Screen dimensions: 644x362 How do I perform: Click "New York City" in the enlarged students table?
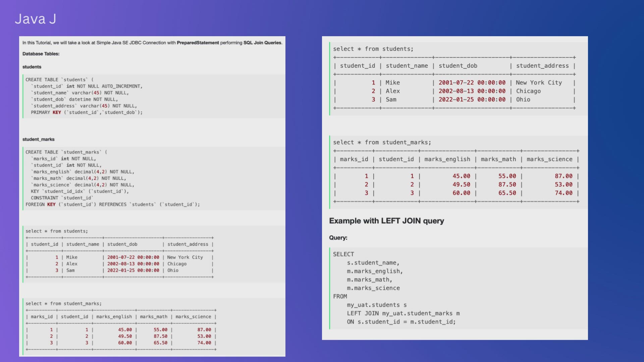[x=539, y=83]
